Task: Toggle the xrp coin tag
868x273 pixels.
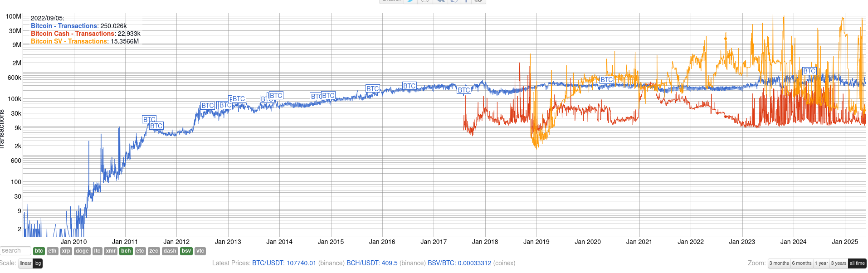Action: (x=66, y=251)
